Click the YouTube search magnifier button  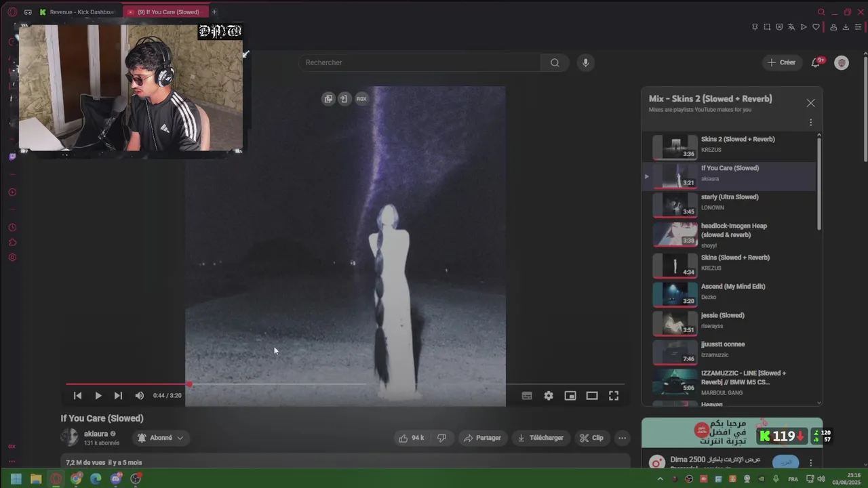click(x=555, y=62)
